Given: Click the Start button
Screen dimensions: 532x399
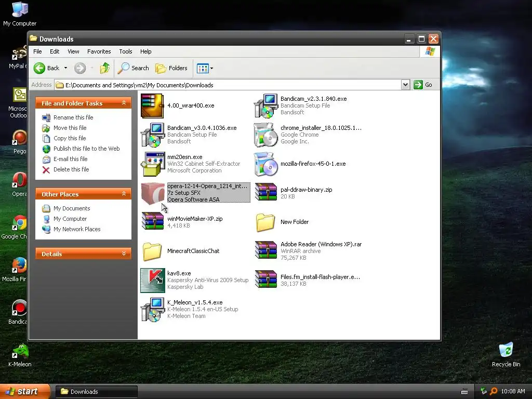Looking at the screenshot, I should (24, 392).
